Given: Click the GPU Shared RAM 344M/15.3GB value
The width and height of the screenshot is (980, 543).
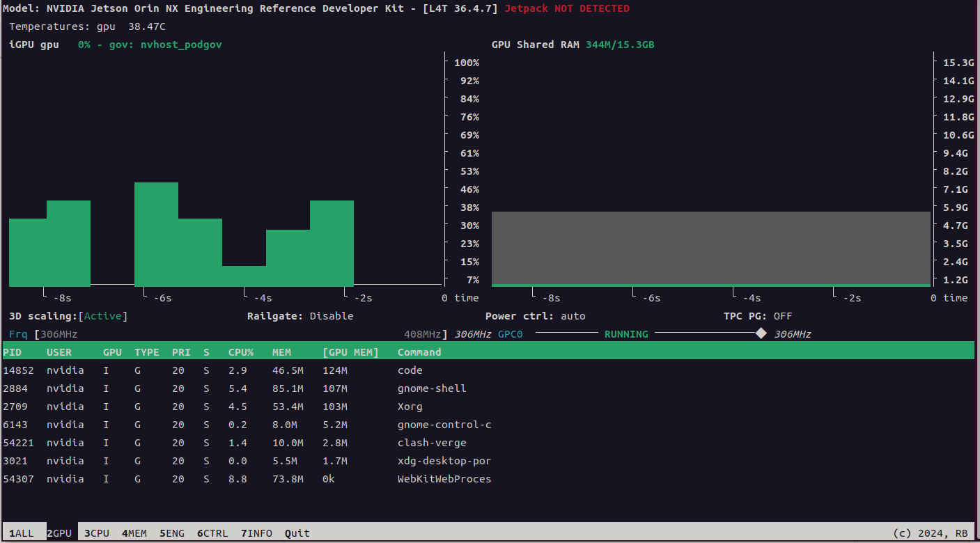Looking at the screenshot, I should click(x=619, y=45).
